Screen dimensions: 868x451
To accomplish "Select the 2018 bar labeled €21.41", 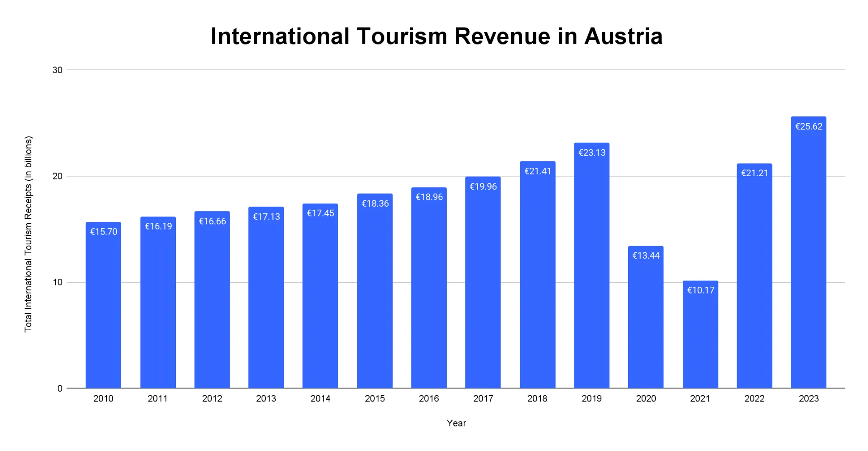I will [x=538, y=274].
